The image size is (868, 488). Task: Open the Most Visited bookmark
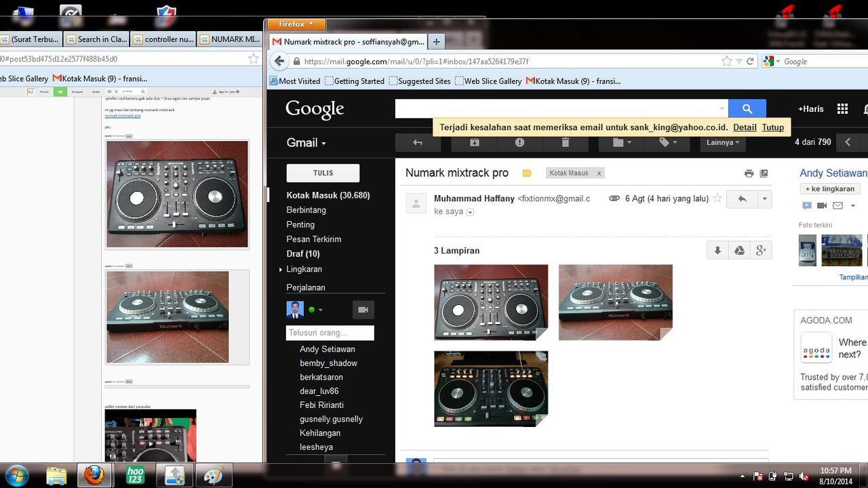tap(295, 81)
